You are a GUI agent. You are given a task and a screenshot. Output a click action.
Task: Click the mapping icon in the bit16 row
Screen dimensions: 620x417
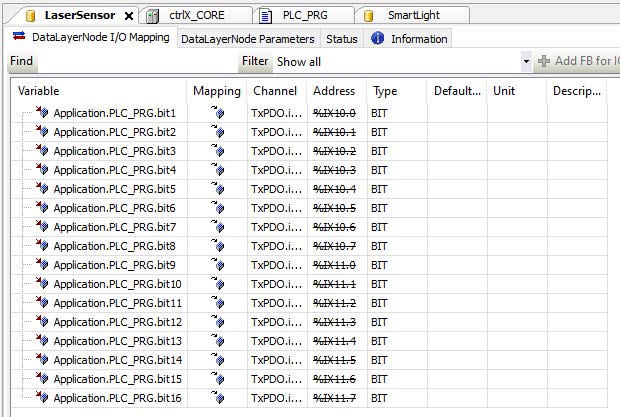[217, 398]
